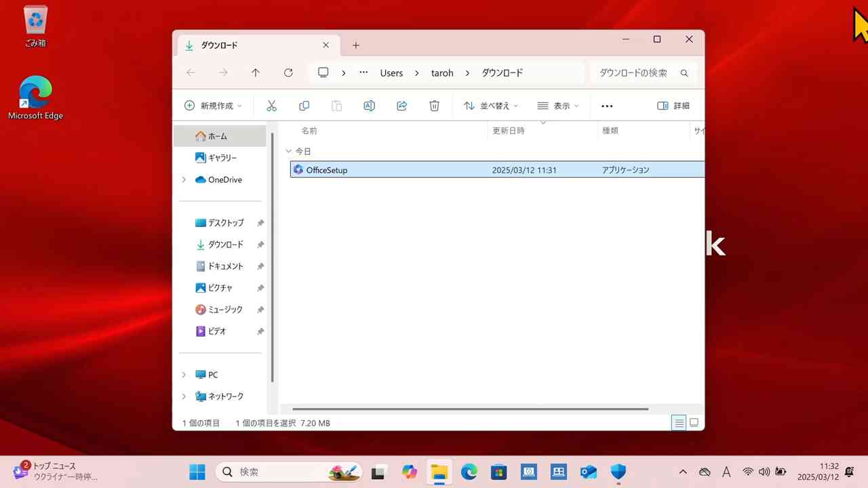The width and height of the screenshot is (868, 488).
Task: Delete the selected file using the trash icon
Action: [434, 106]
